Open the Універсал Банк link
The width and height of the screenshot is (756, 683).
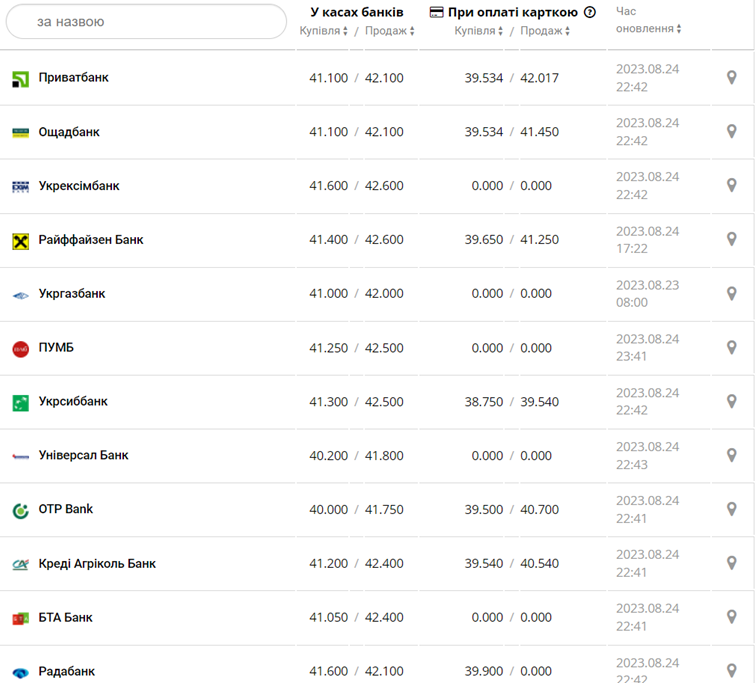(x=83, y=456)
